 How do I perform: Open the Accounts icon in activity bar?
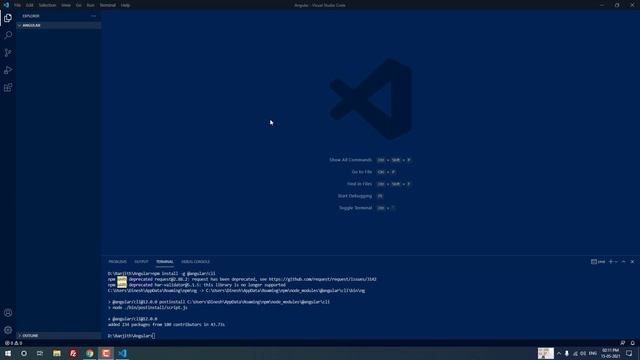[x=8, y=313]
